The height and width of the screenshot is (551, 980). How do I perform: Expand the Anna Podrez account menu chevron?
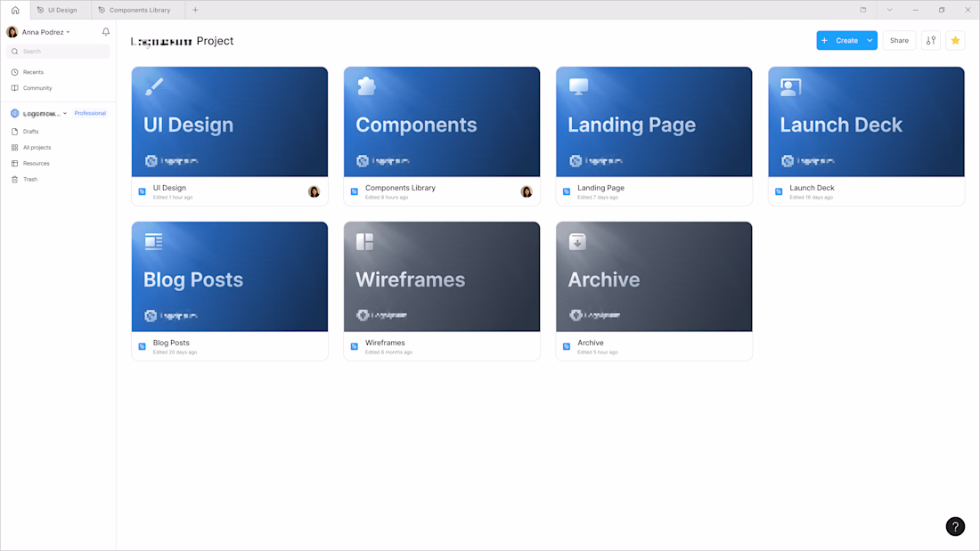68,32
